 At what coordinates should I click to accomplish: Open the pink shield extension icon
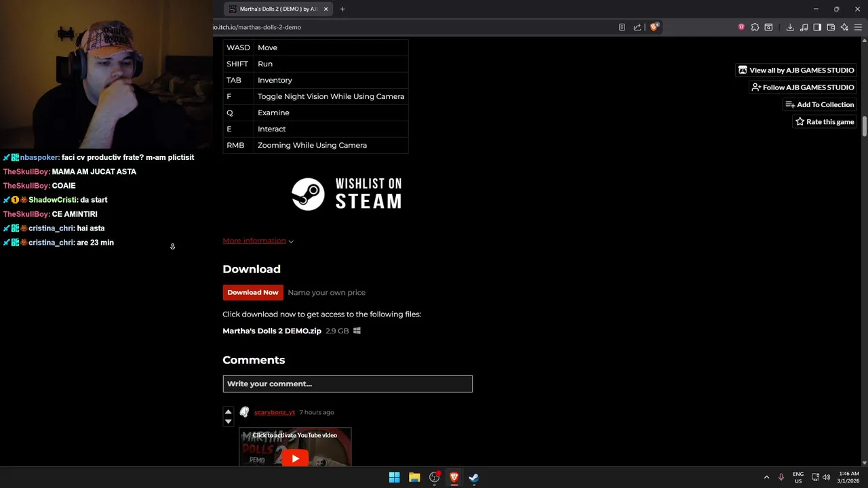(741, 27)
